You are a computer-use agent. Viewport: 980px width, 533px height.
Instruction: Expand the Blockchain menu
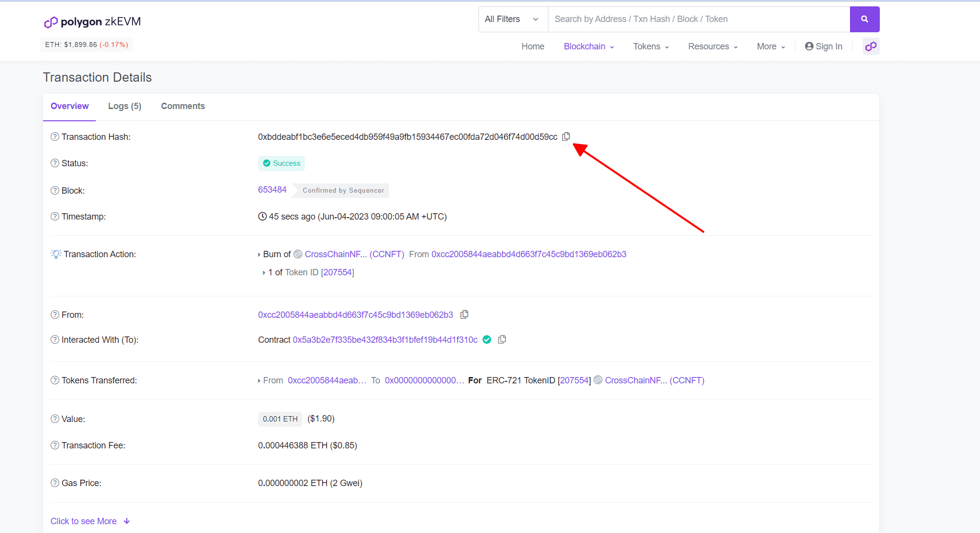[x=589, y=46]
